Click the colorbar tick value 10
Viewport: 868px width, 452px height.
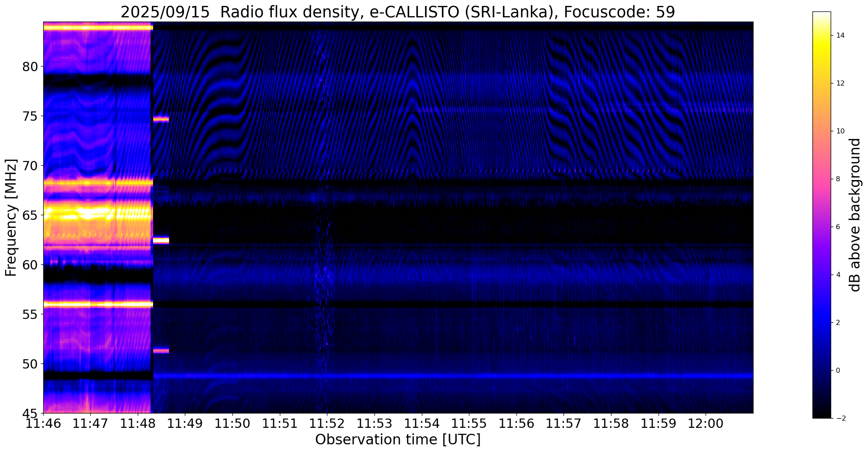[x=840, y=131]
